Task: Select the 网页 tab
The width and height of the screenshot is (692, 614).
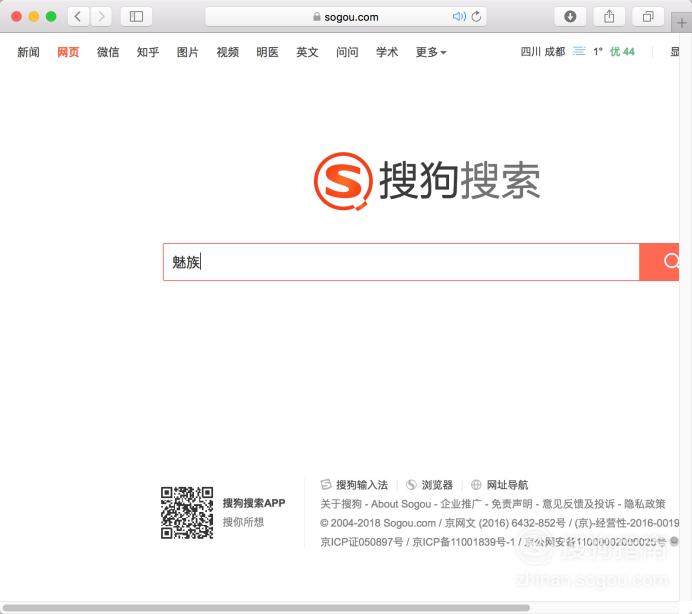Action: (x=68, y=52)
